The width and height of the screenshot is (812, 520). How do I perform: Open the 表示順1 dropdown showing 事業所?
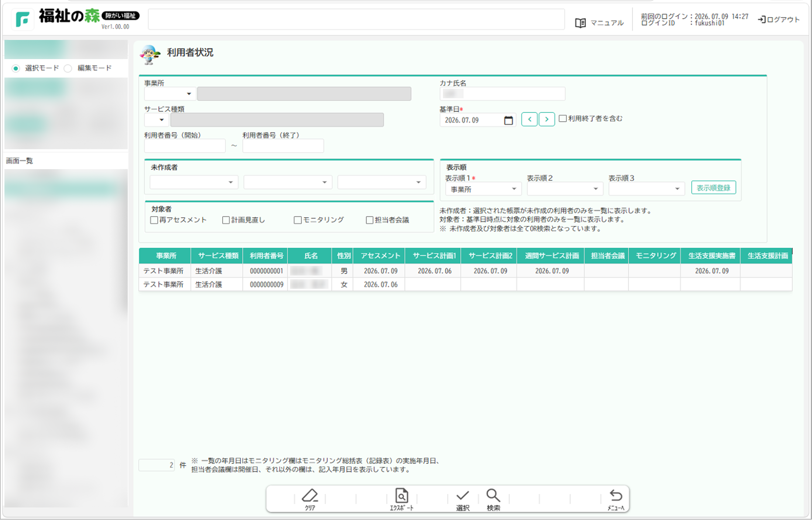point(483,189)
